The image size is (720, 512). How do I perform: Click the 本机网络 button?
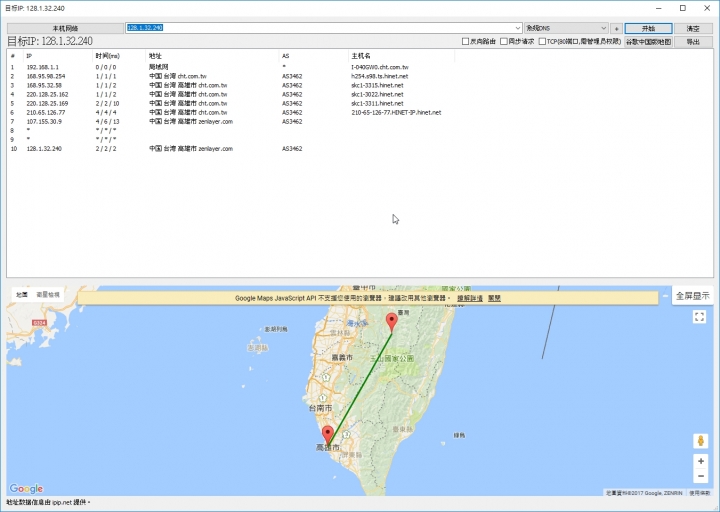coord(65,28)
